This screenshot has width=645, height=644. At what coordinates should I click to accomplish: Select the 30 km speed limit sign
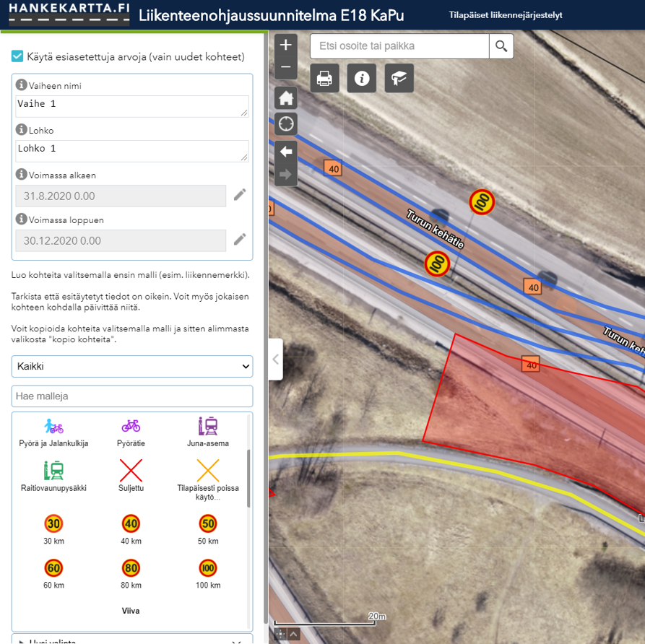[x=54, y=529]
